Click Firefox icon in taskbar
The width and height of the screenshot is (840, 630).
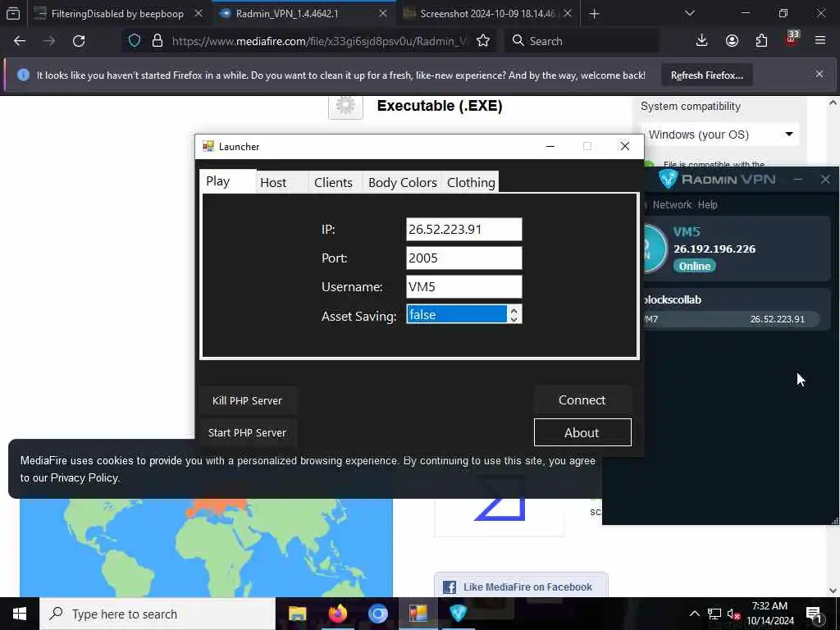tap(337, 614)
